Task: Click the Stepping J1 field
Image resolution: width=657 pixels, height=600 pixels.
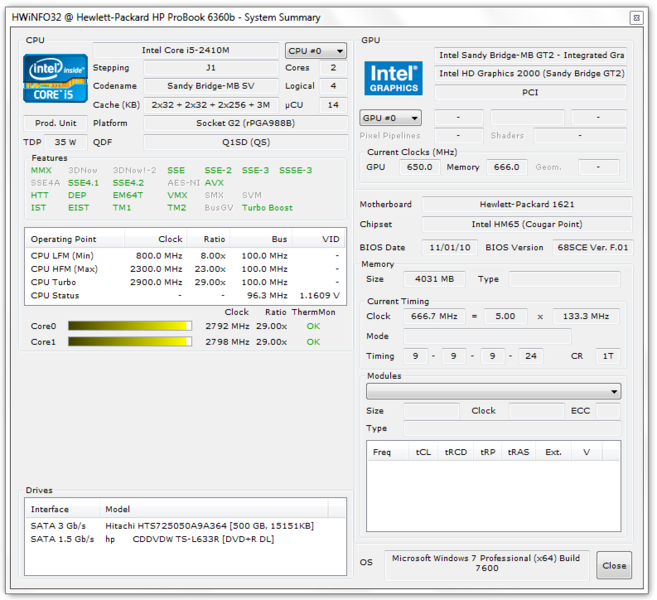Action: (211, 68)
